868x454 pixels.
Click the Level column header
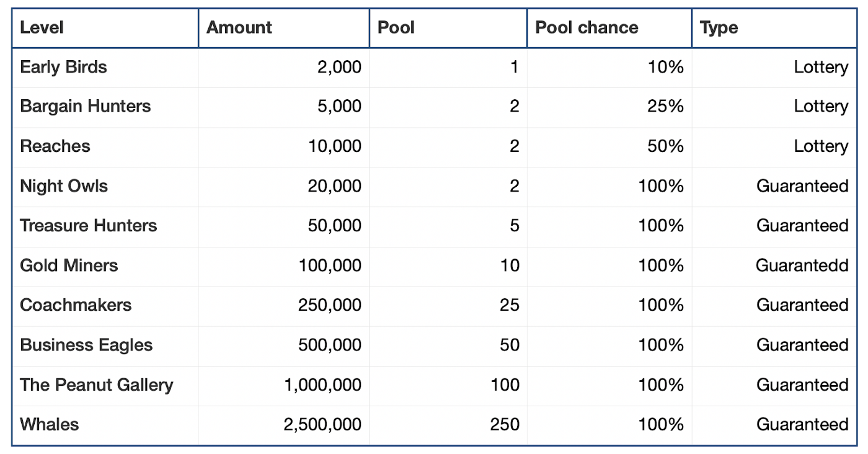[105, 28]
